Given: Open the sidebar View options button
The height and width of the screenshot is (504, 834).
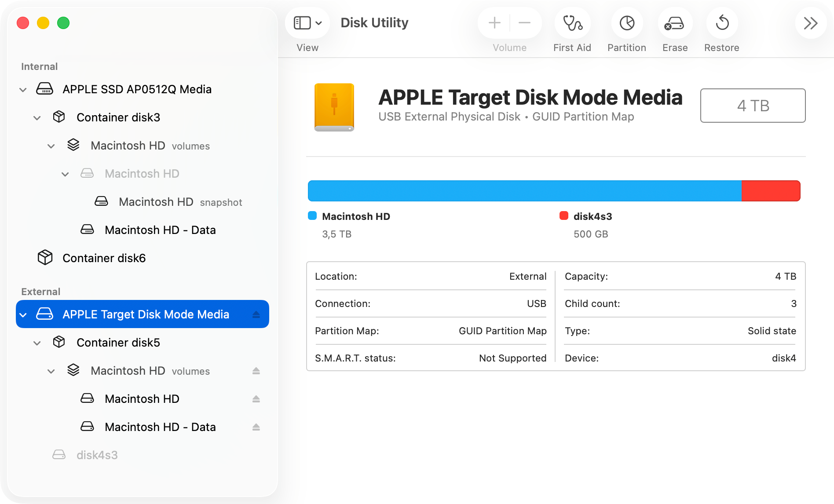Looking at the screenshot, I should 307,23.
